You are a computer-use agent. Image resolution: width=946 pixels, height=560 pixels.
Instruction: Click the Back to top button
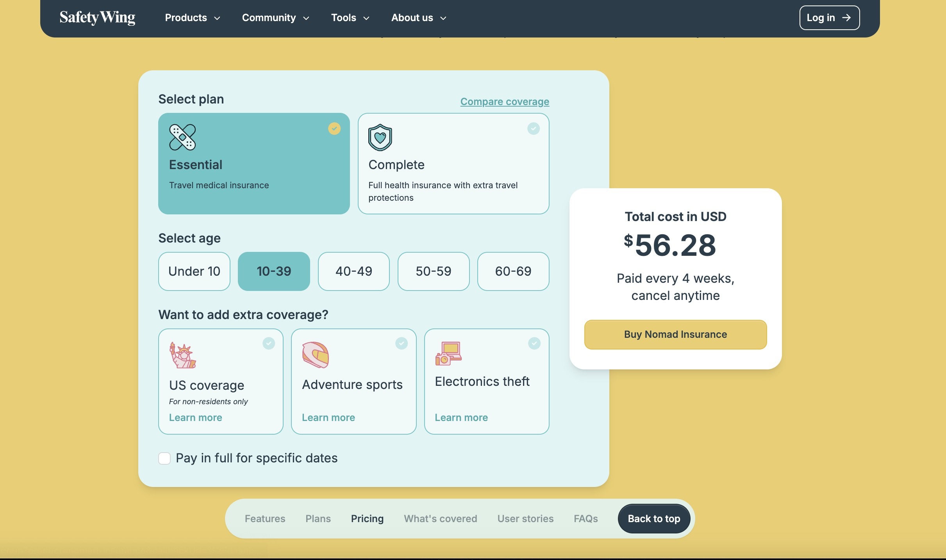coord(654,519)
